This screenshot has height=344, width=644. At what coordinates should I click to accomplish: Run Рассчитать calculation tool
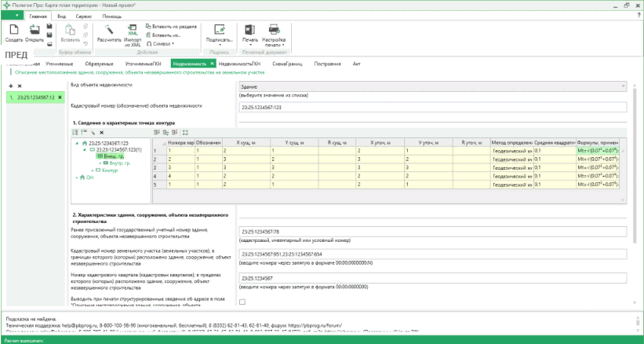click(109, 31)
